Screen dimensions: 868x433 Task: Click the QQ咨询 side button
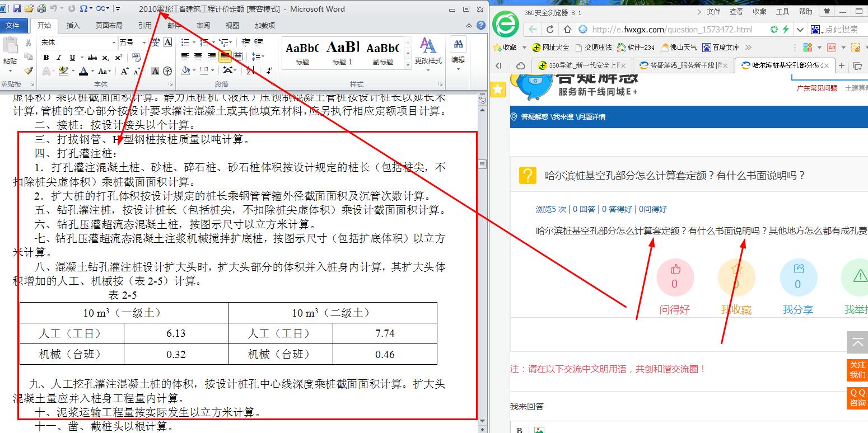[857, 398]
